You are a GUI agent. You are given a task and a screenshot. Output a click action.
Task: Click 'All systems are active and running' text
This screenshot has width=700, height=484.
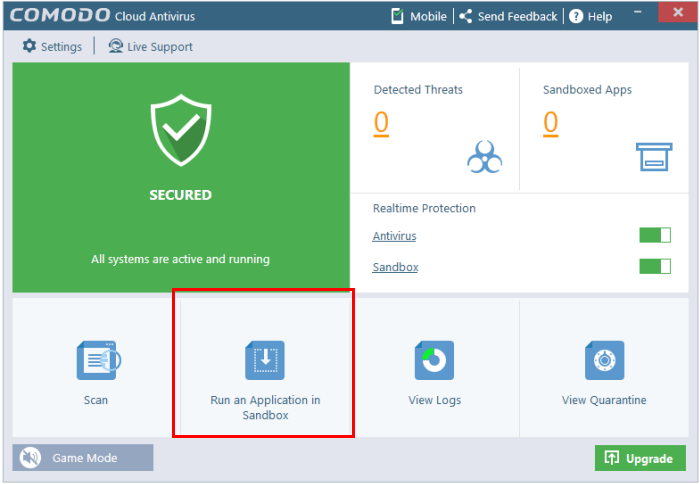click(180, 259)
